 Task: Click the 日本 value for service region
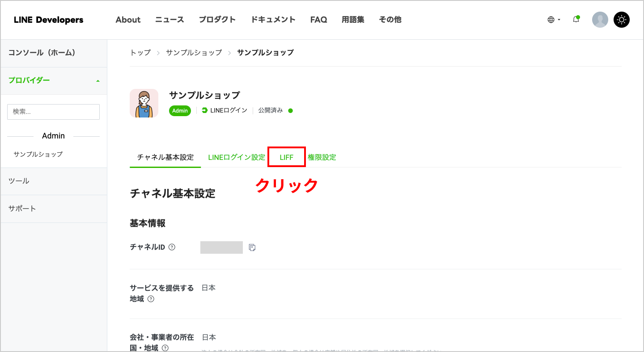pos(208,288)
